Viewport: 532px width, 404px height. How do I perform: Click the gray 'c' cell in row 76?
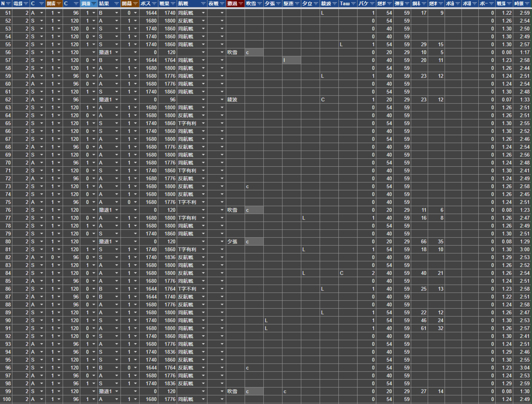(x=254, y=210)
